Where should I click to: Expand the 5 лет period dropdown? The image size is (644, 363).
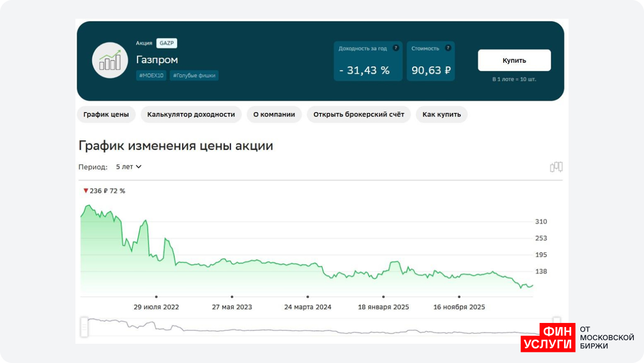(x=129, y=167)
